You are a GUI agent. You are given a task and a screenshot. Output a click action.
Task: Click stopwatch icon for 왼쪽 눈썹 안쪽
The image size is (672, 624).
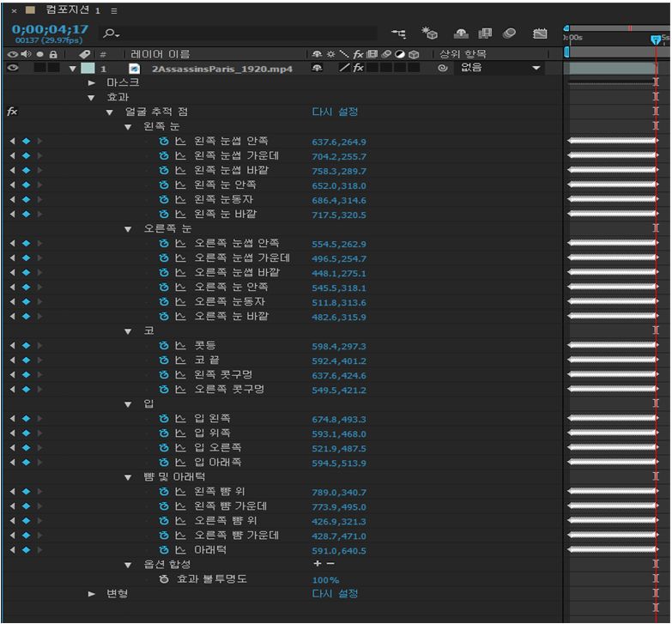click(x=164, y=142)
